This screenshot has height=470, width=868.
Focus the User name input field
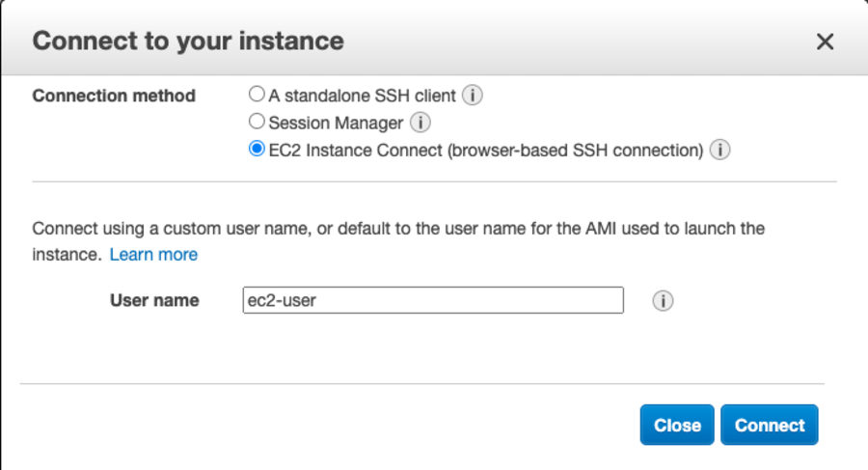433,300
